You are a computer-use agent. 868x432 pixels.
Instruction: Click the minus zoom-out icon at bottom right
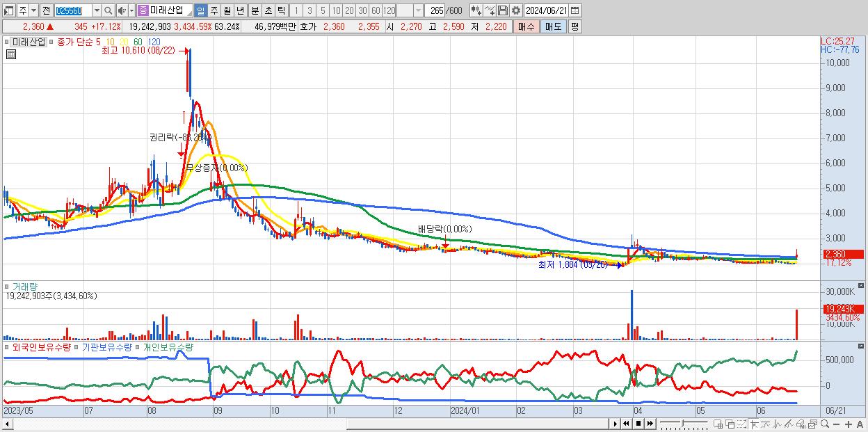[836, 424]
